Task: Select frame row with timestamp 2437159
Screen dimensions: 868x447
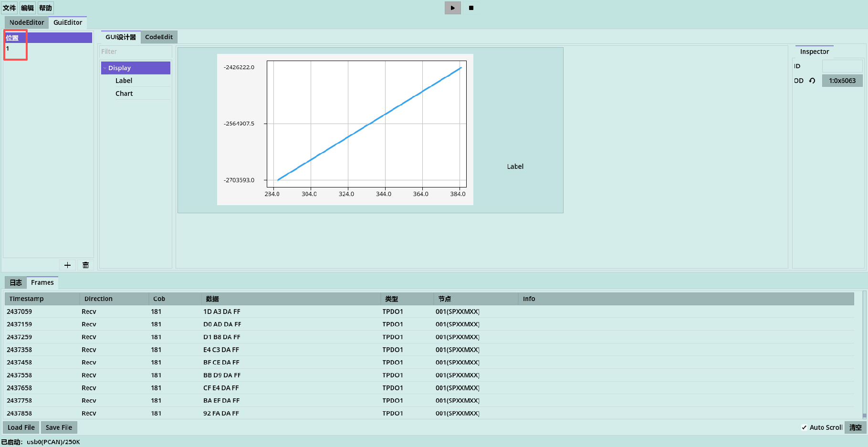Action: point(429,324)
